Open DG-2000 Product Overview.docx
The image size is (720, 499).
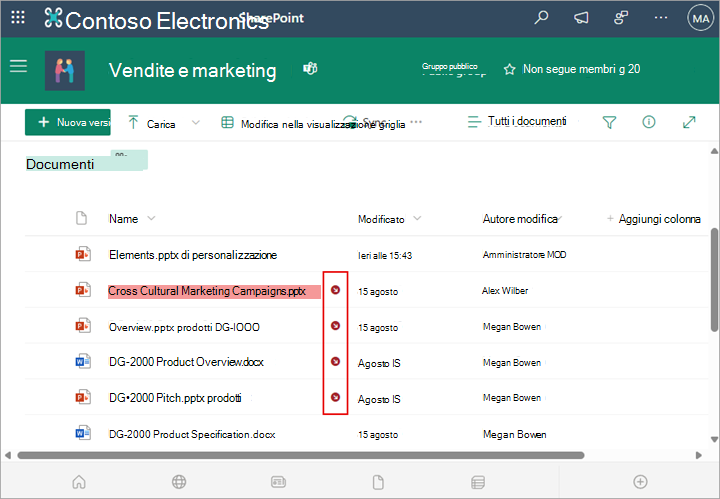pyautogui.click(x=186, y=362)
